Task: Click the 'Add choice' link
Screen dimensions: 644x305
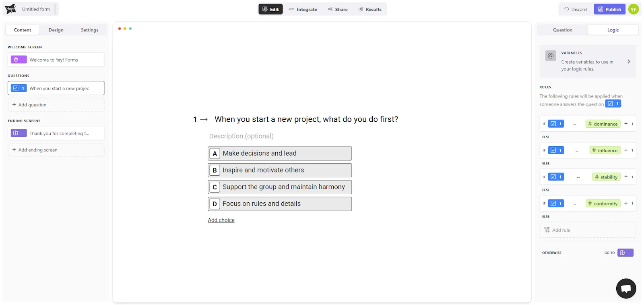Action: 221,220
